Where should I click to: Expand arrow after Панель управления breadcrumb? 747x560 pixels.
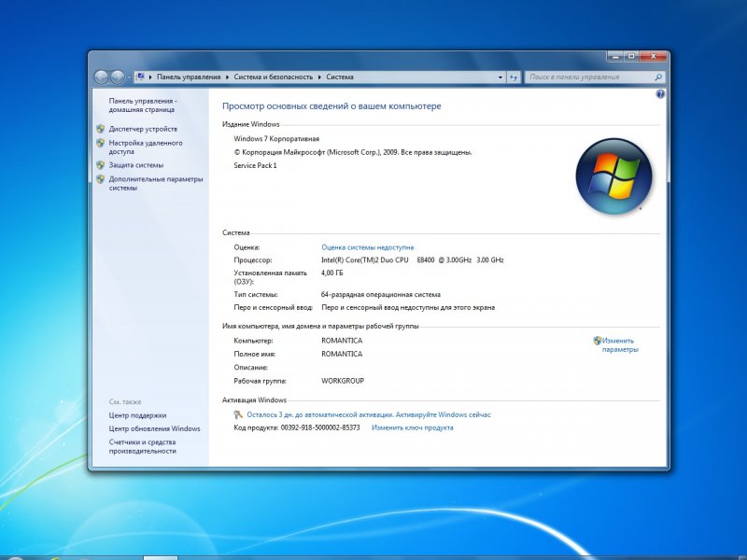(x=227, y=77)
